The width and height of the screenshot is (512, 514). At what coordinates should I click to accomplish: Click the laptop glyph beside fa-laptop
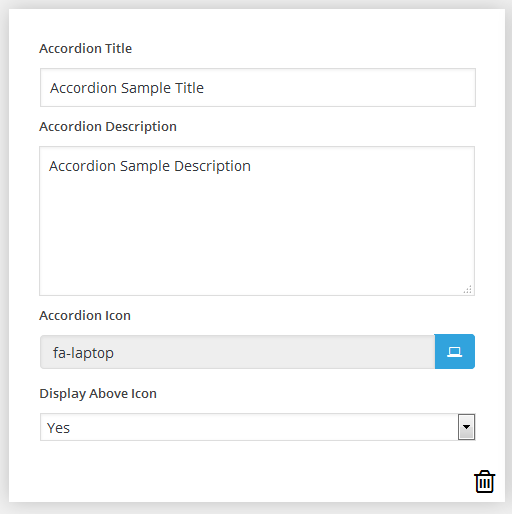(x=455, y=352)
